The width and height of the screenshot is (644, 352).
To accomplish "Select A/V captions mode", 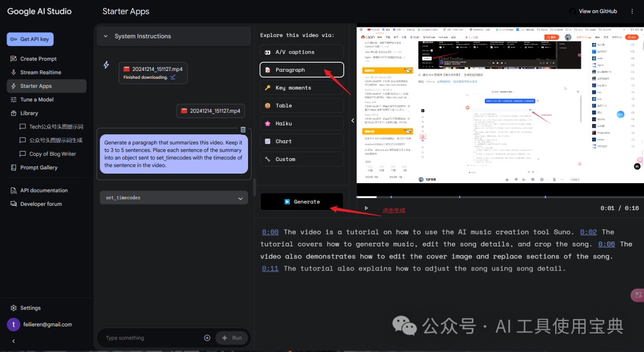I will (x=302, y=52).
